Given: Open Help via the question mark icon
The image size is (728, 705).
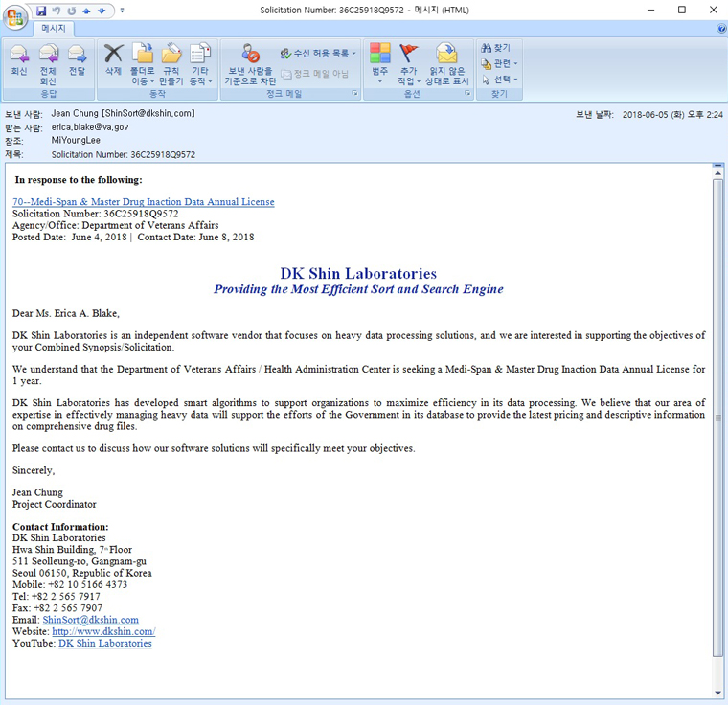Looking at the screenshot, I should pos(721,29).
